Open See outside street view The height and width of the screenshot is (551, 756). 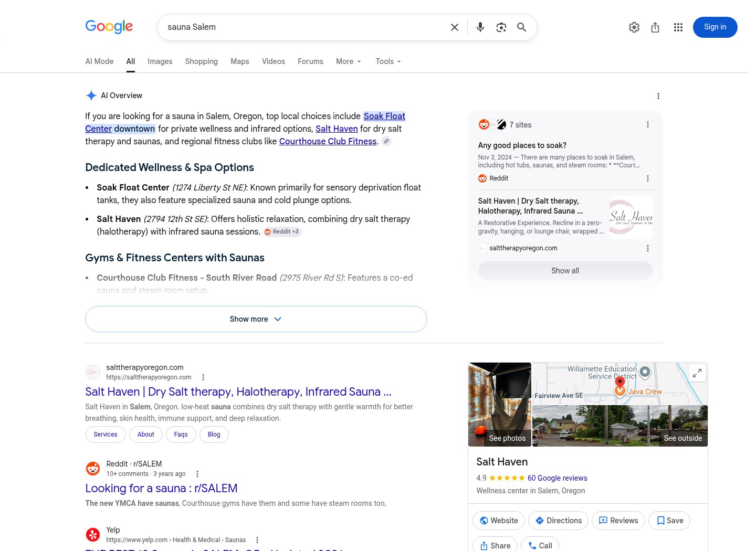click(x=620, y=426)
